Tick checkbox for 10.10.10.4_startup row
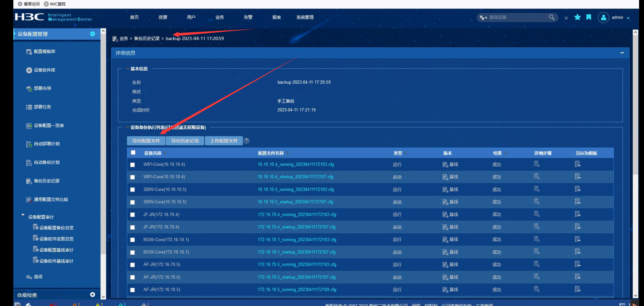 click(x=132, y=177)
